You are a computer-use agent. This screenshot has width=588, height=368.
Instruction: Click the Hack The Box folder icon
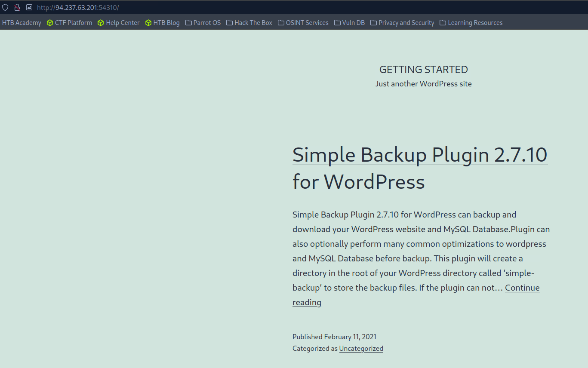point(229,23)
